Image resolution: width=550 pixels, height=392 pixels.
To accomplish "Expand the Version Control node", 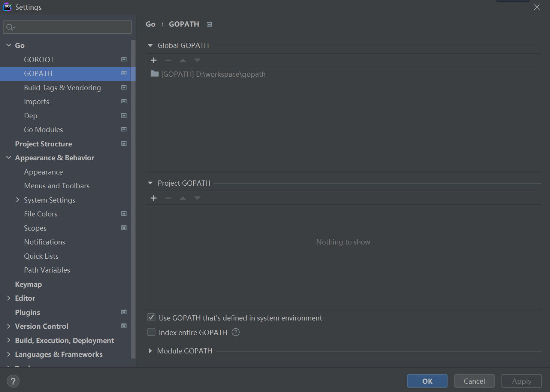I will [x=9, y=326].
